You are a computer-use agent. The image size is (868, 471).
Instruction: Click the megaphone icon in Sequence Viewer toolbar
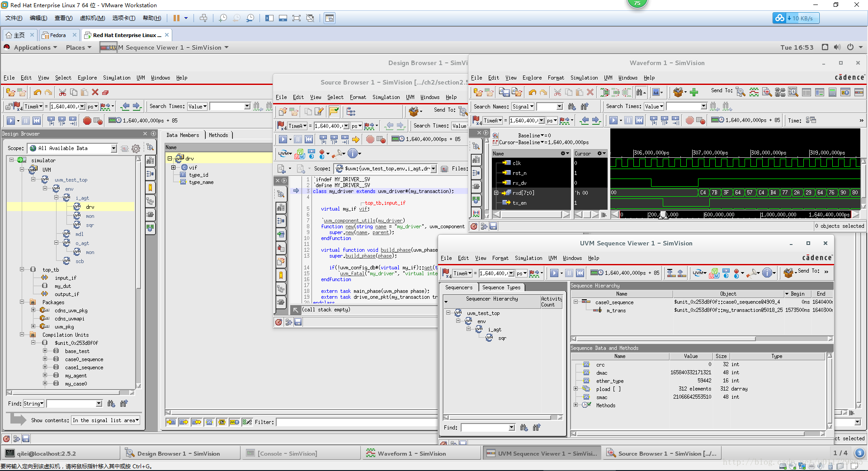pos(752,273)
